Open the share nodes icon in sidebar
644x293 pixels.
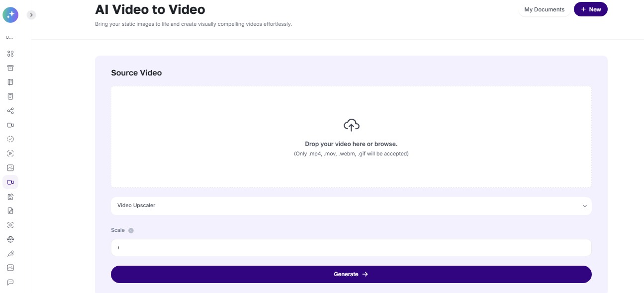10,111
